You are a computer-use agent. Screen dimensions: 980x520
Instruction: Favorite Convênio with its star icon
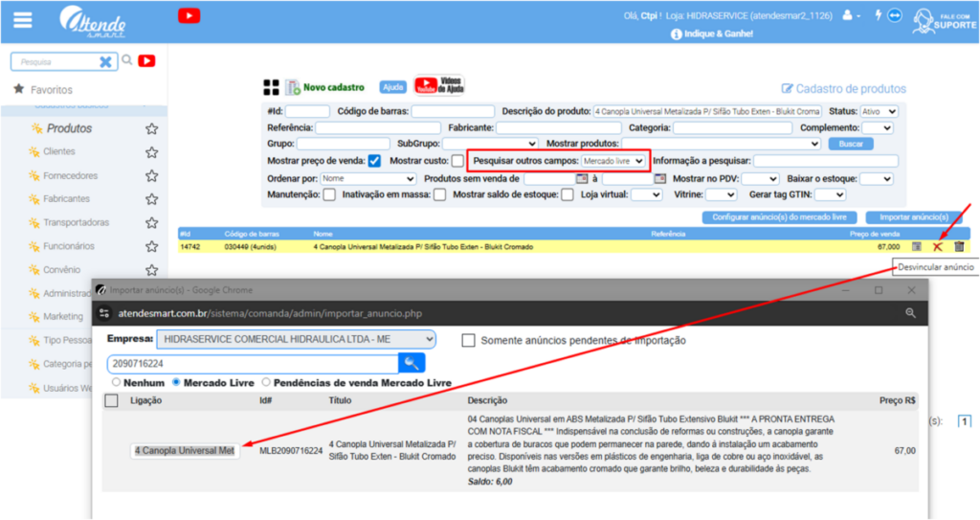tap(151, 270)
